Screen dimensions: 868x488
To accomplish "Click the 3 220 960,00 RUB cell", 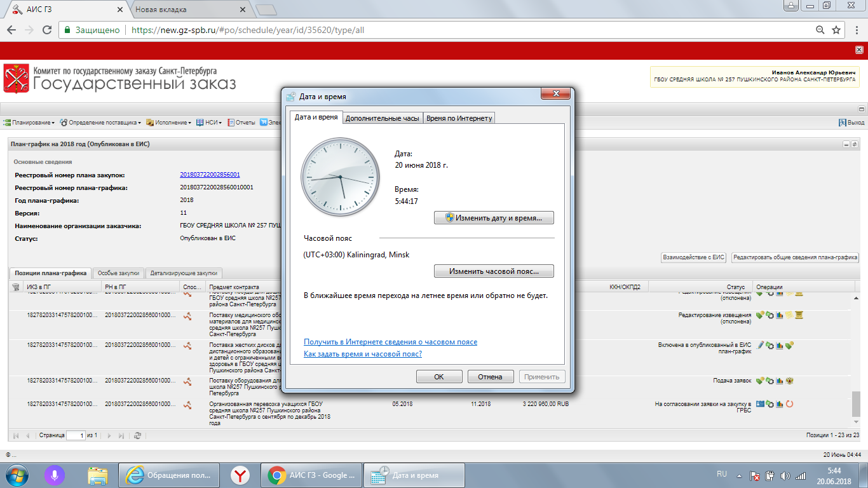I will click(x=546, y=403).
